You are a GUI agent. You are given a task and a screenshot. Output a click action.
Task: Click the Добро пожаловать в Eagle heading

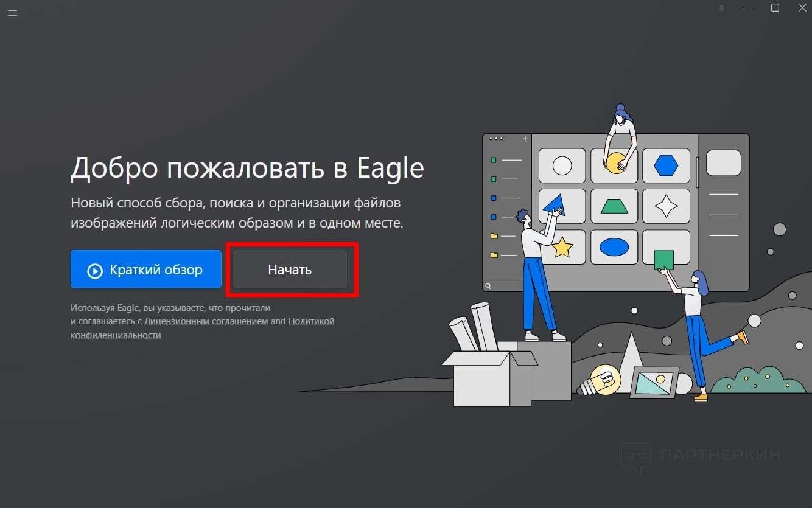pyautogui.click(x=247, y=167)
